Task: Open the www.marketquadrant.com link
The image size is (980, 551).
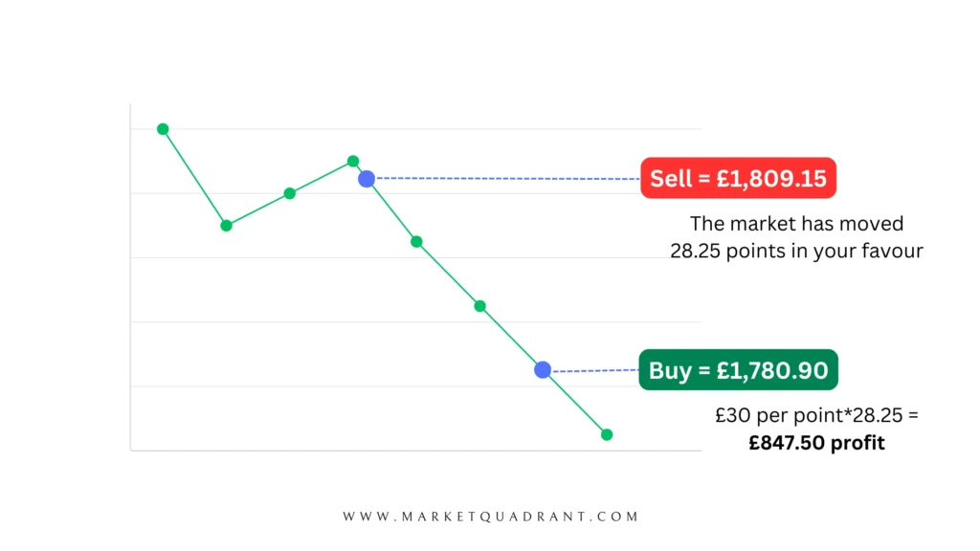Action: [491, 517]
